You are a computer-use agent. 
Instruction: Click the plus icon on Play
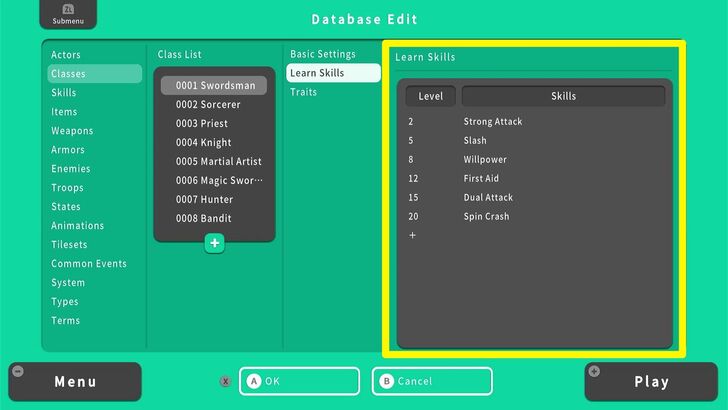click(594, 371)
